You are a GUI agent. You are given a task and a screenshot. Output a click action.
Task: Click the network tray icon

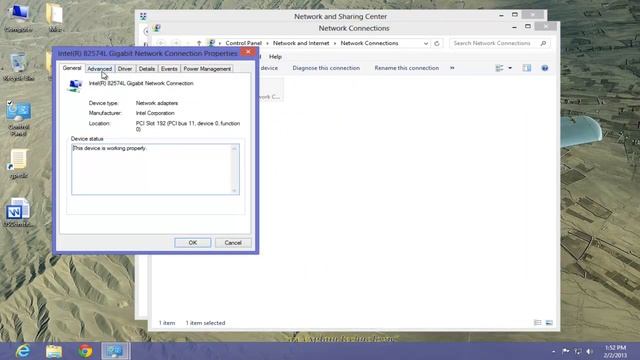(x=578, y=351)
